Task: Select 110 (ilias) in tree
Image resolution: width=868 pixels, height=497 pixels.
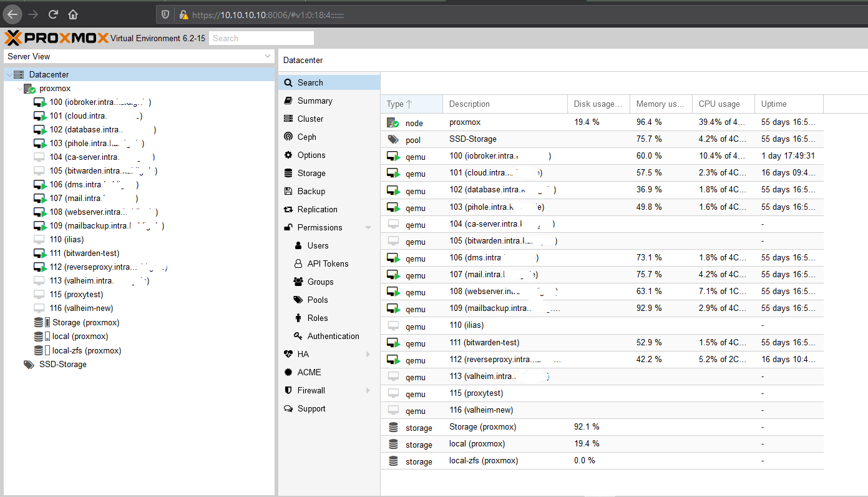Action: pos(139,240)
